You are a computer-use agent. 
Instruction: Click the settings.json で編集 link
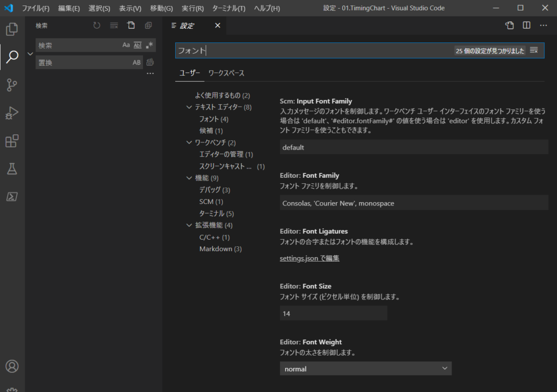310,258
